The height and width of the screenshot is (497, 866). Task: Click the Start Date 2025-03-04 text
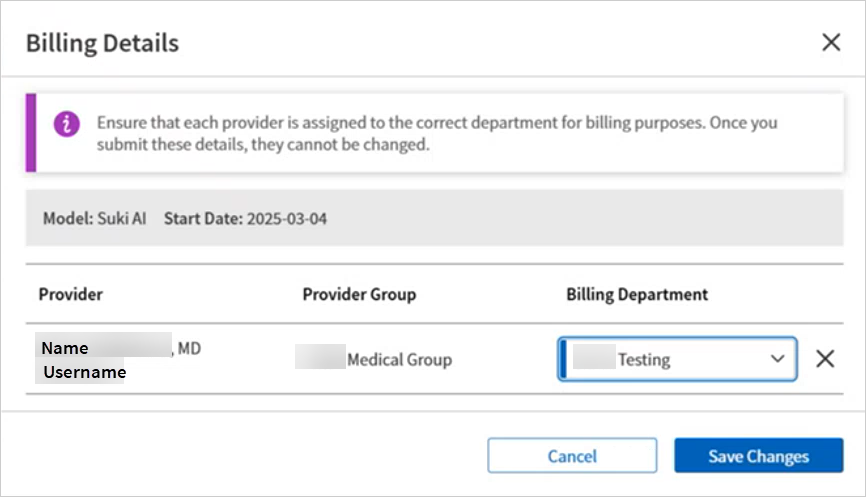pos(244,218)
